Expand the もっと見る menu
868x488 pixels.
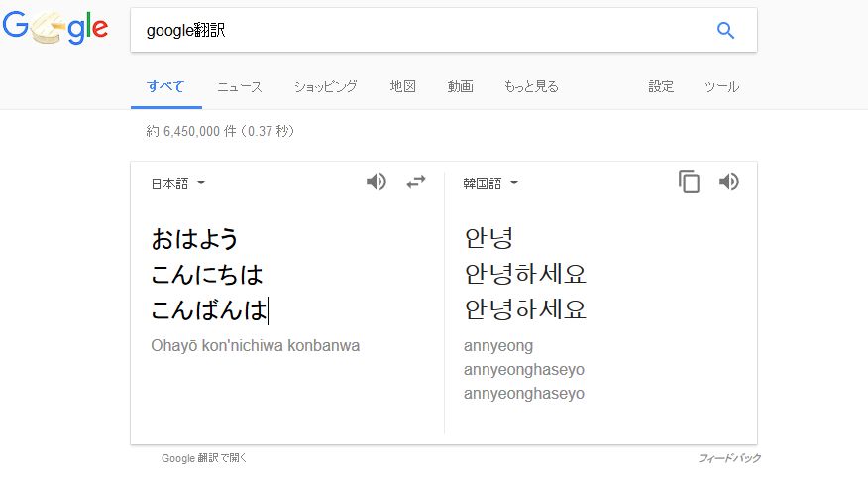tap(531, 86)
